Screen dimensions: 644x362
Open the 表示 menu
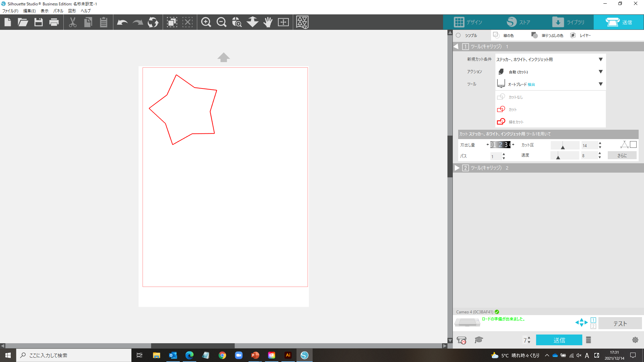pos(45,11)
